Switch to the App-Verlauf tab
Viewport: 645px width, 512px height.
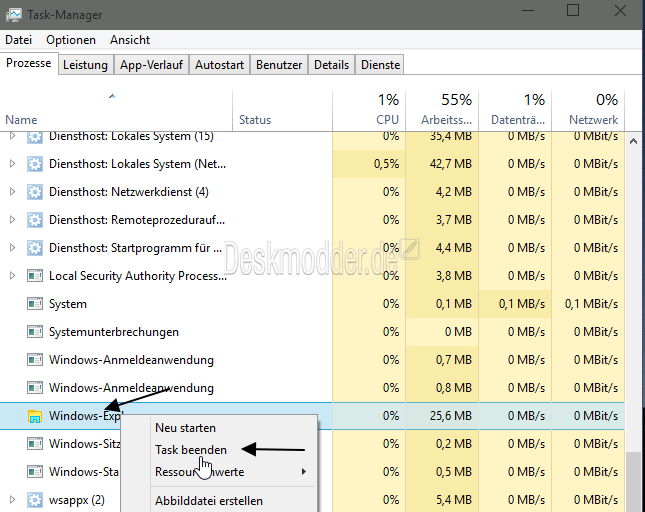[151, 65]
